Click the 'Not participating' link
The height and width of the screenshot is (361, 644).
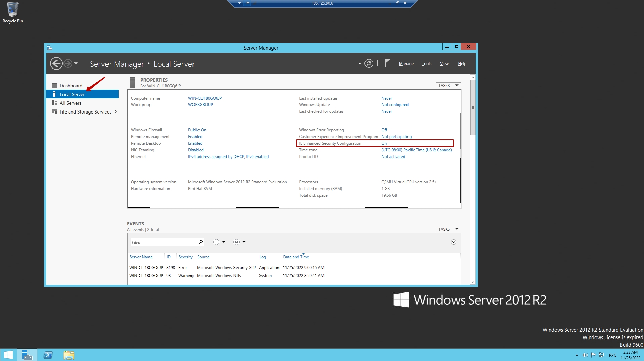pyautogui.click(x=396, y=137)
